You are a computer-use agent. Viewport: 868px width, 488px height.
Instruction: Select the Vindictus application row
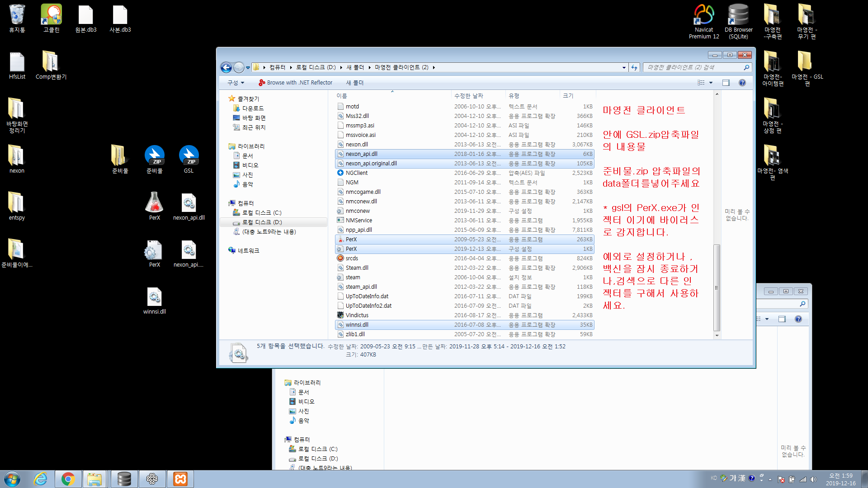click(x=465, y=315)
